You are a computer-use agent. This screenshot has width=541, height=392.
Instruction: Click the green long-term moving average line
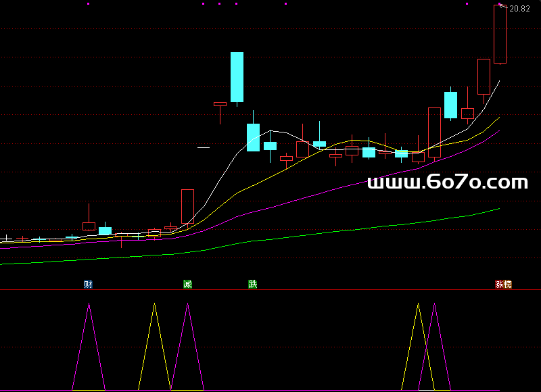338,230
